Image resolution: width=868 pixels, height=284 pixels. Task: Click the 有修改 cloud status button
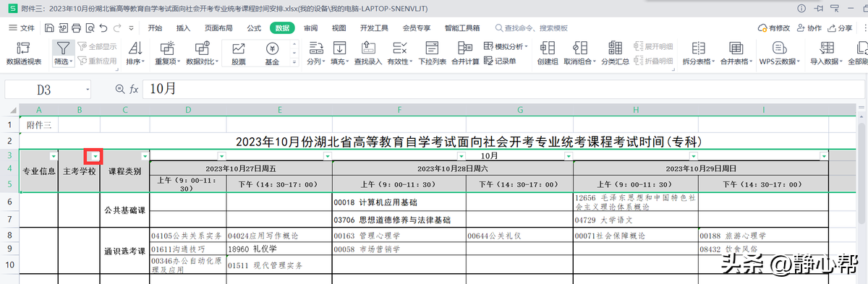click(x=773, y=28)
